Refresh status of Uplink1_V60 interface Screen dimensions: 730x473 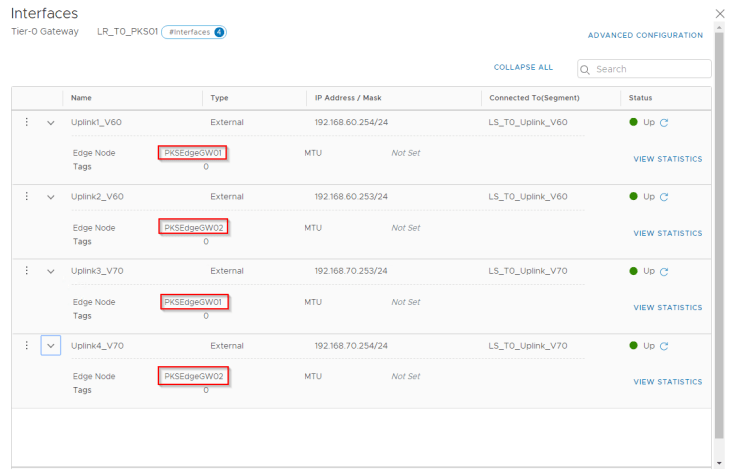[x=664, y=123]
